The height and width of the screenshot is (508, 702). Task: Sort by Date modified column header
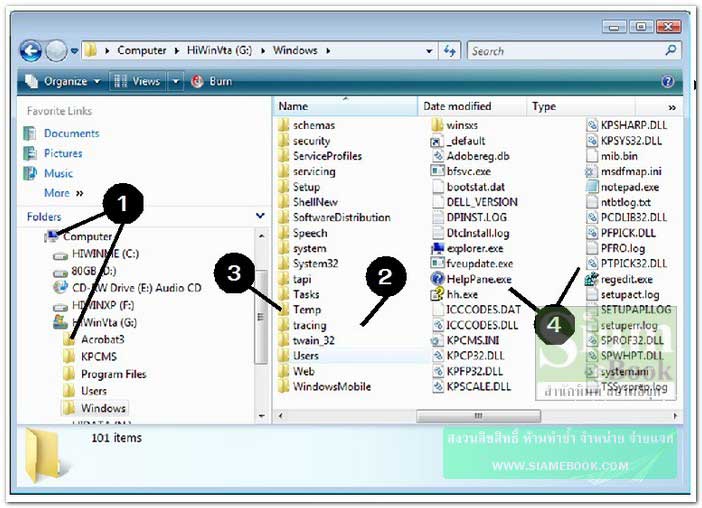[x=472, y=107]
